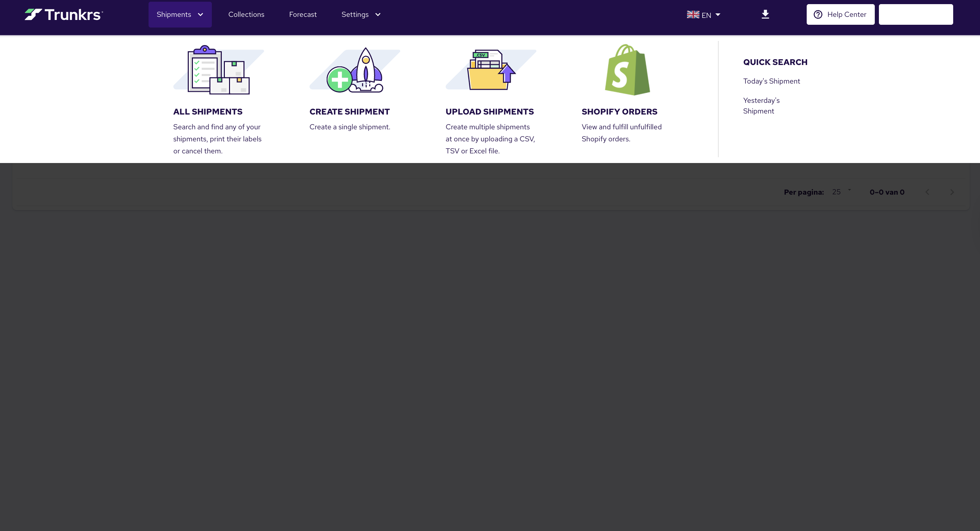Select the clipboard icon for All Shipments
Viewport: 980px width, 531px height.
218,70
